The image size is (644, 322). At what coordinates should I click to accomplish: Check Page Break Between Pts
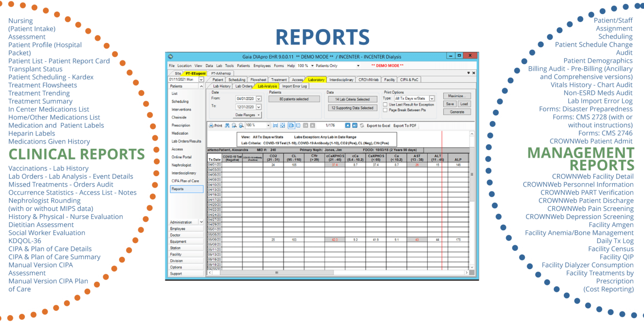[386, 110]
